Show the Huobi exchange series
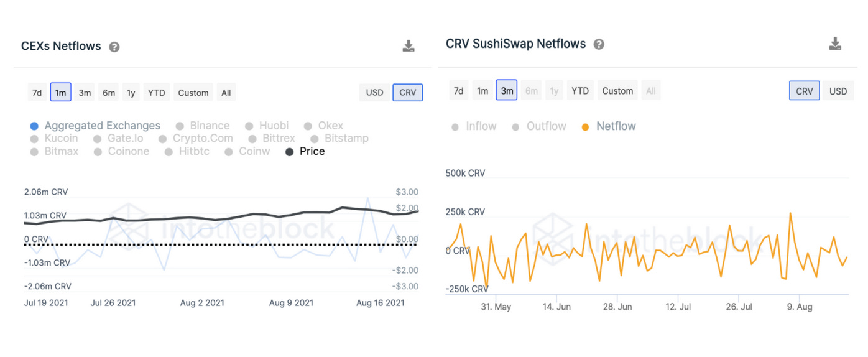 [x=267, y=126]
